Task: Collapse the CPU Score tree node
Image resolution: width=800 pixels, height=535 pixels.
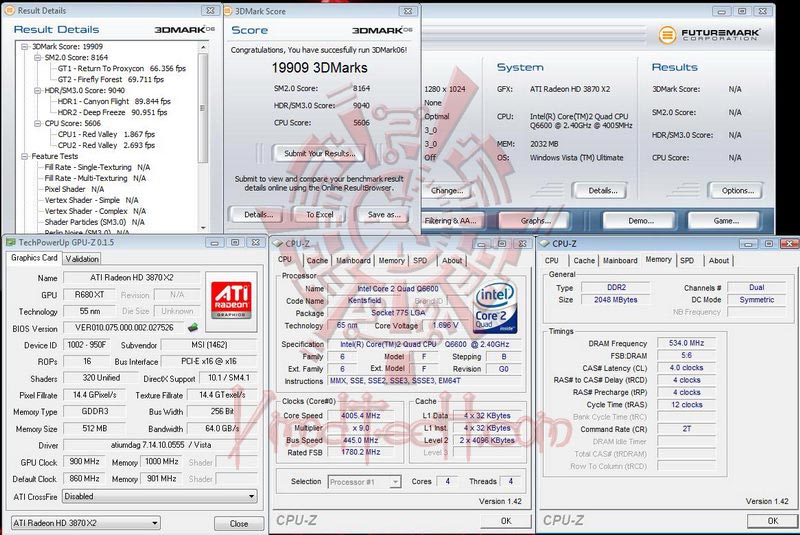Action: (x=37, y=123)
